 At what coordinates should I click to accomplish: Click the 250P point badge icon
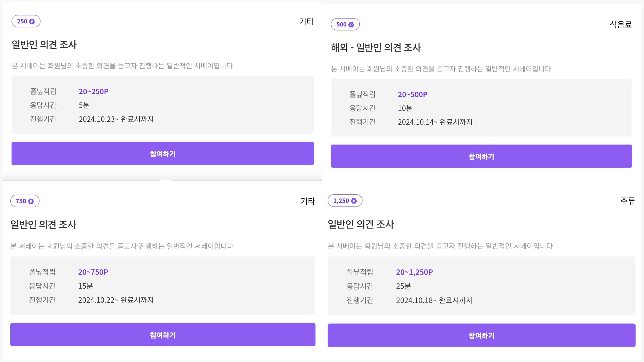(x=25, y=22)
